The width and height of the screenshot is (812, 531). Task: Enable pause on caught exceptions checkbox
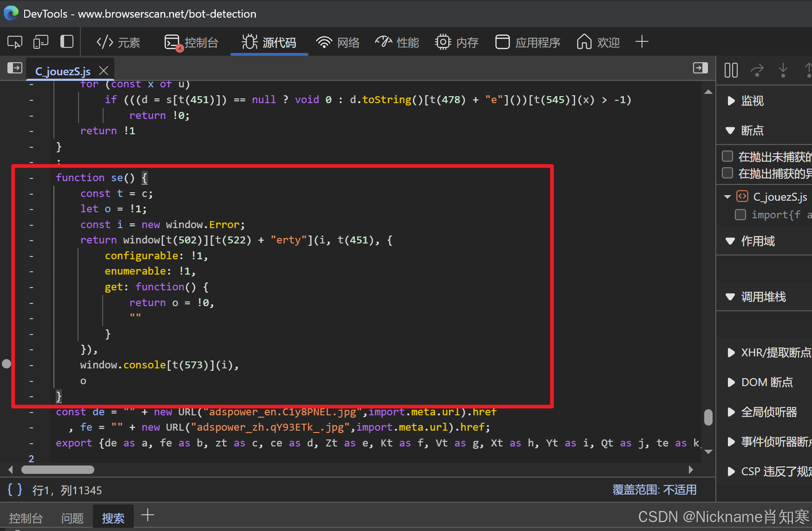pos(727,173)
